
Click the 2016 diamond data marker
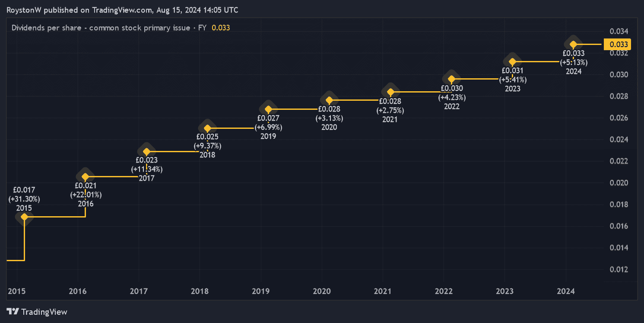tap(85, 176)
